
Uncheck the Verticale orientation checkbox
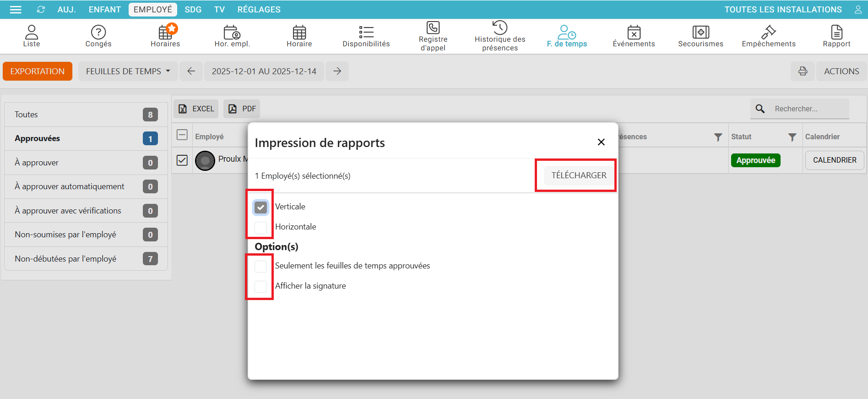pos(260,208)
